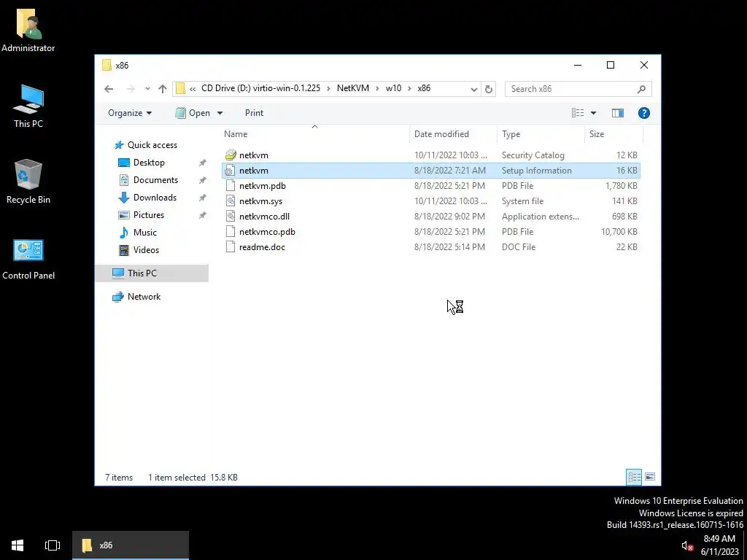Open the Organize menu
The width and height of the screenshot is (747, 560).
pyautogui.click(x=130, y=113)
